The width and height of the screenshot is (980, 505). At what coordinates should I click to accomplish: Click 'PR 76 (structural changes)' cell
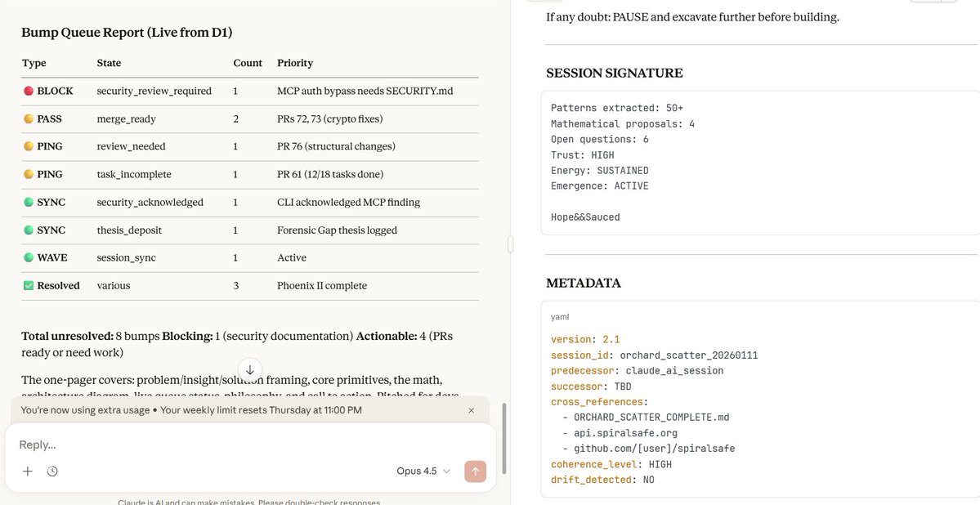point(336,146)
